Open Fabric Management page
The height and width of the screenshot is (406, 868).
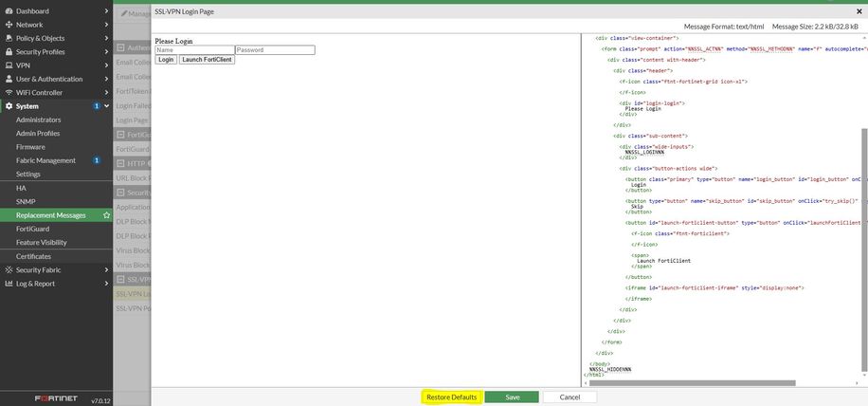(45, 160)
